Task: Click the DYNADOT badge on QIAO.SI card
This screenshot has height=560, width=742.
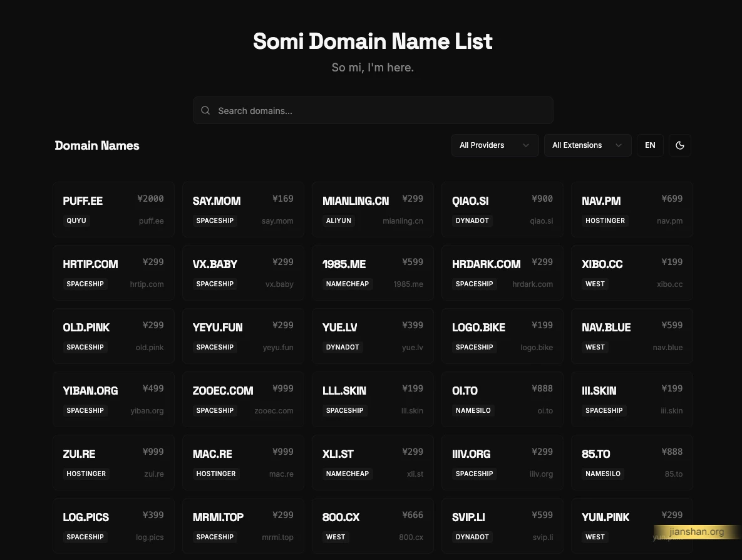Action: click(x=472, y=220)
